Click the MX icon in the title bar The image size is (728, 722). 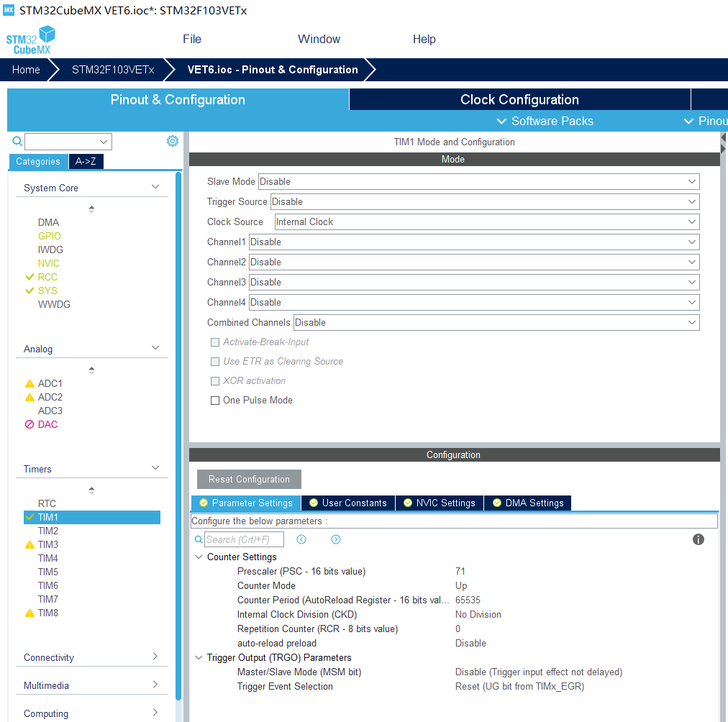(x=9, y=10)
